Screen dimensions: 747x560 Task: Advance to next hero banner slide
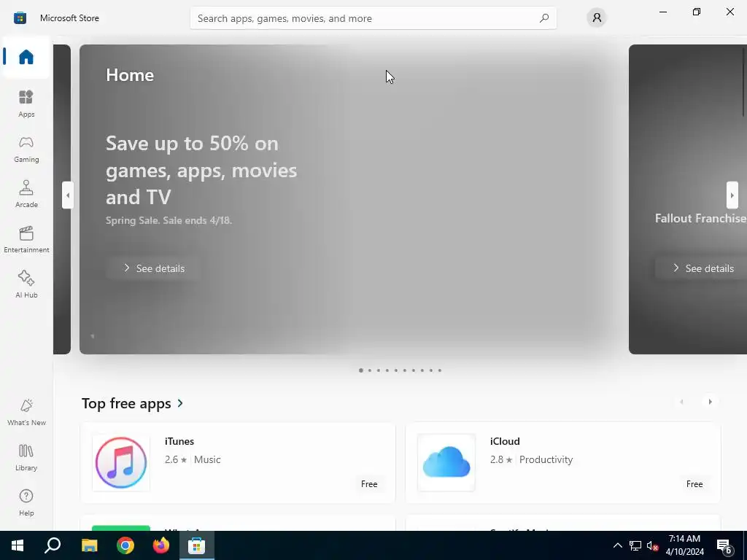click(732, 195)
